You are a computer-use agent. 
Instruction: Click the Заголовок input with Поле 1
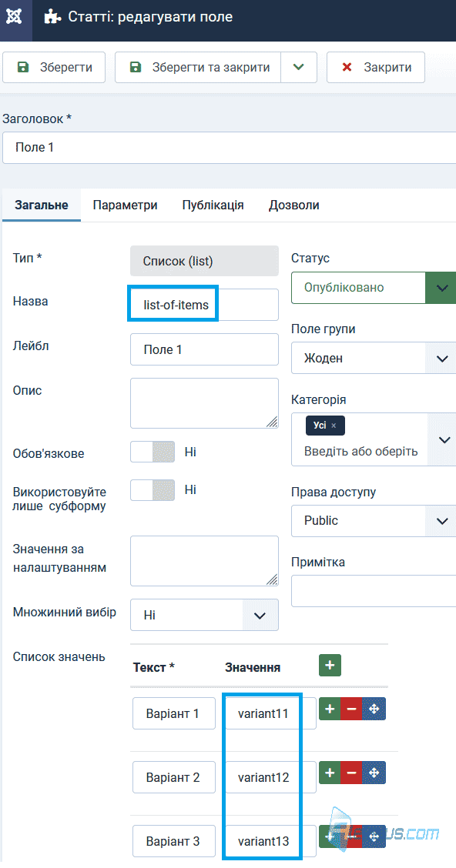(x=230, y=148)
